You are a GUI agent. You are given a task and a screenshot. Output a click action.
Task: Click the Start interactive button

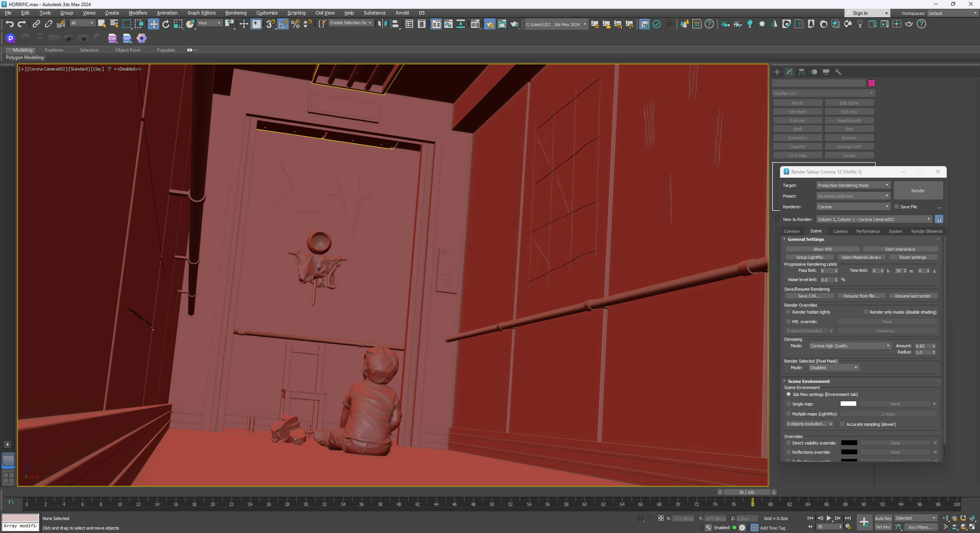(900, 249)
